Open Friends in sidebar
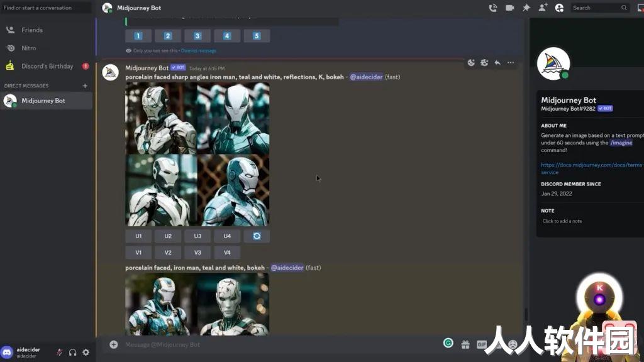 [47, 30]
